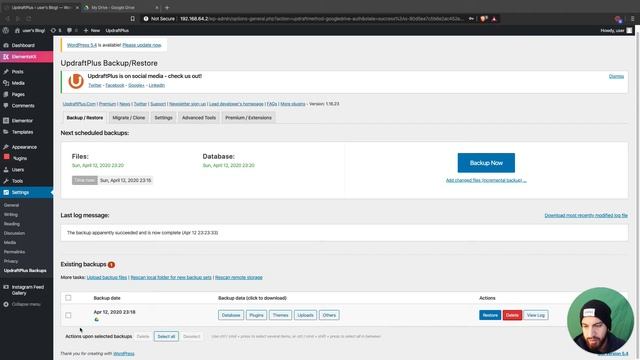Open the Premium / Extensions tab

click(x=248, y=118)
